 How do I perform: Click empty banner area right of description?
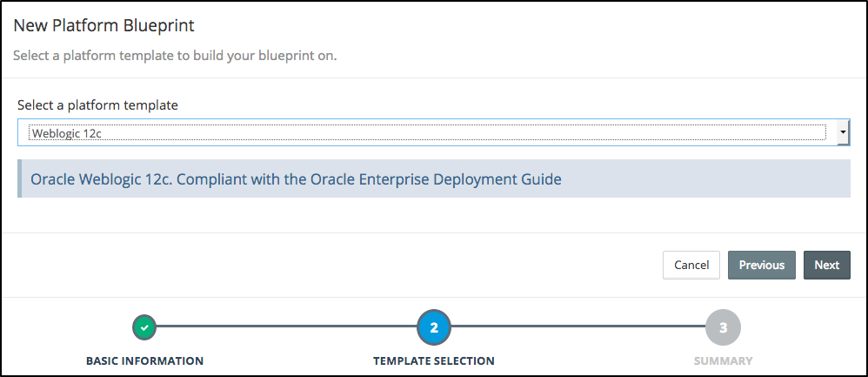[x=704, y=178]
